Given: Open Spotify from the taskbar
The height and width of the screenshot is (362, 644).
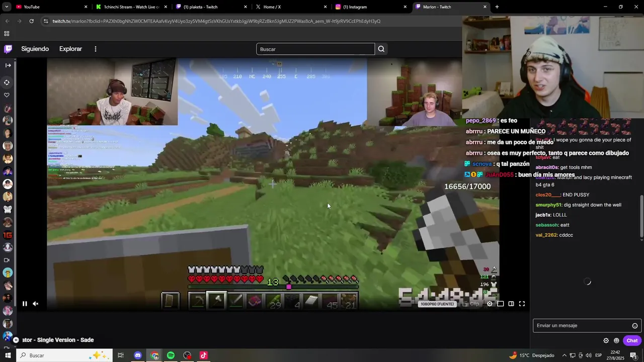Looking at the screenshot, I should point(171,355).
